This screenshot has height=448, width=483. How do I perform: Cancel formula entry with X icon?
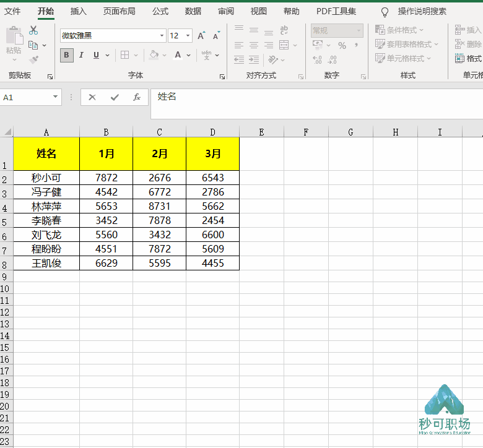92,97
